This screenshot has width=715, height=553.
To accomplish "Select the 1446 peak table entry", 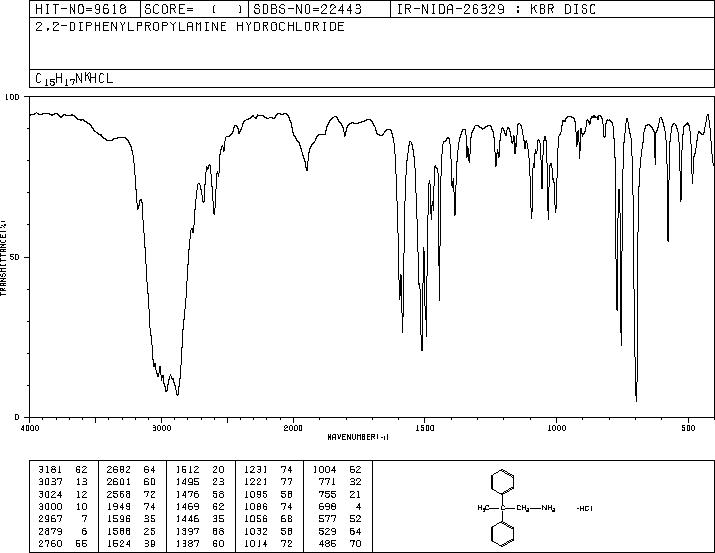I will (x=200, y=519).
